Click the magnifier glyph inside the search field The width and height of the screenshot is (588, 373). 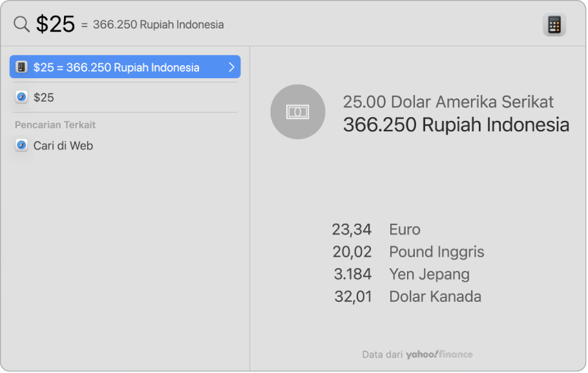pyautogui.click(x=21, y=23)
